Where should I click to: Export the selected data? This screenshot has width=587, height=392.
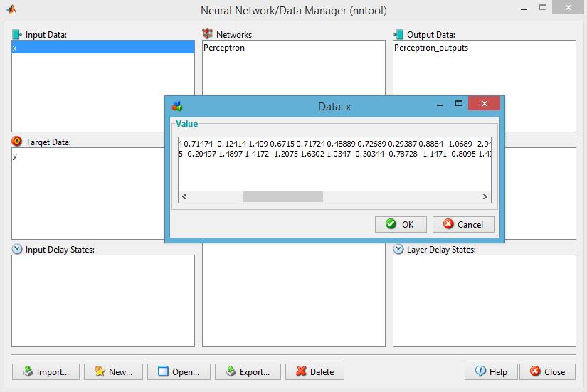point(248,371)
